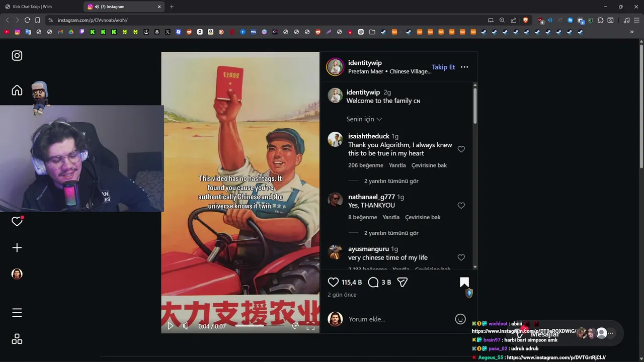Open the emoji picker in comment box

(460, 319)
